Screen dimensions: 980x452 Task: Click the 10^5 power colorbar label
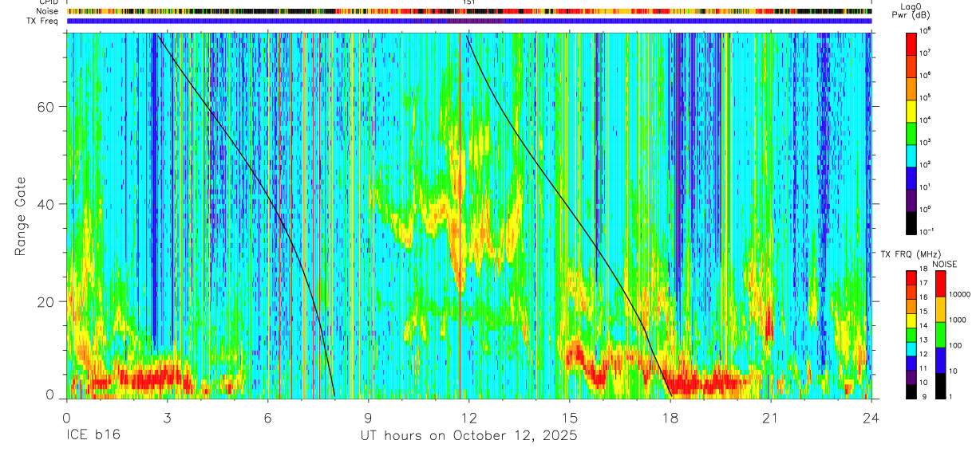tap(925, 97)
